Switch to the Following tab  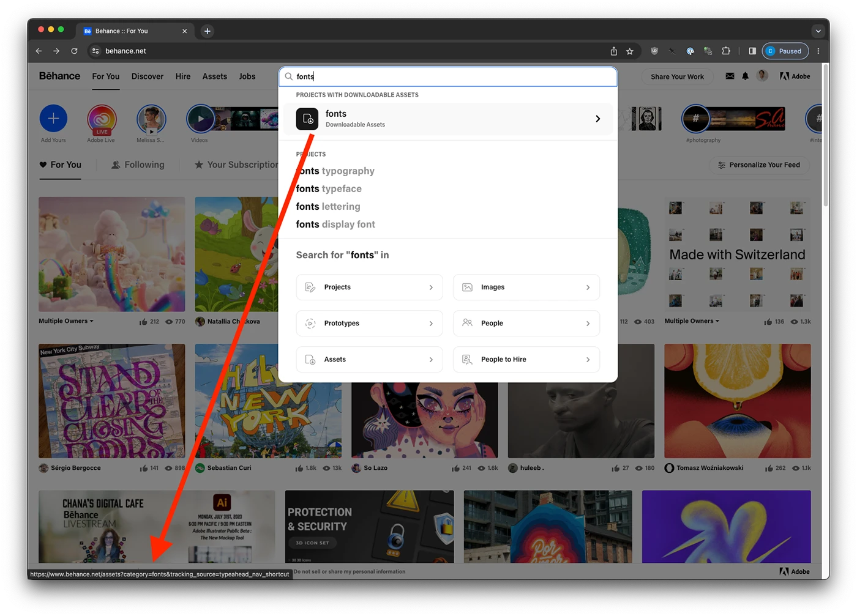coord(138,165)
